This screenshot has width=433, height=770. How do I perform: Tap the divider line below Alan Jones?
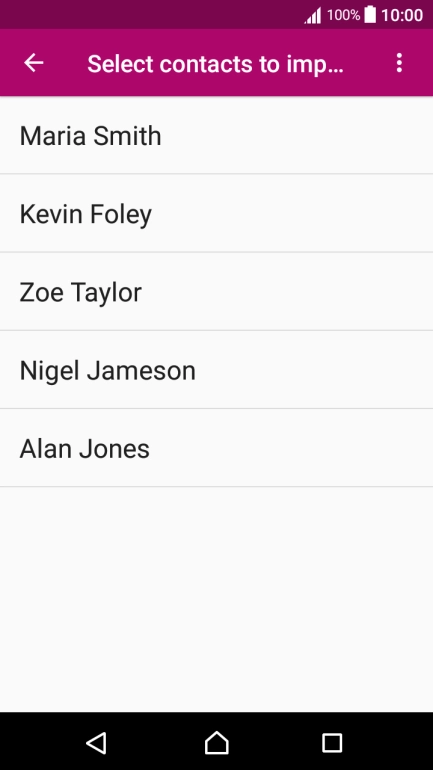216,487
